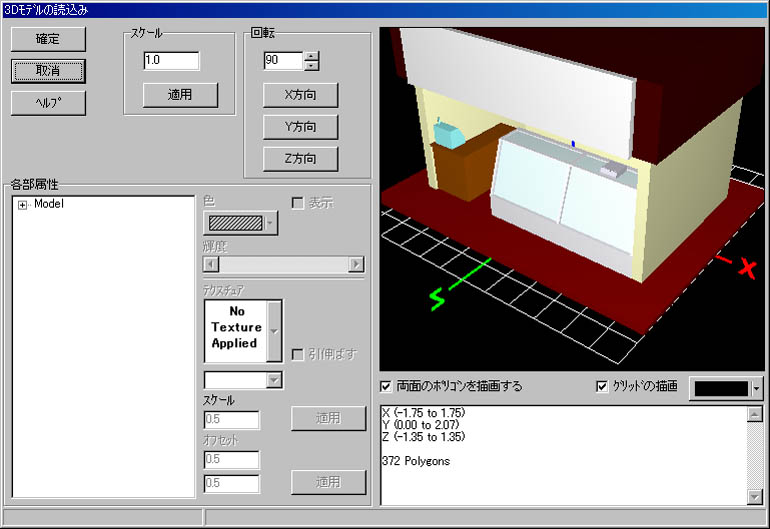Click the No Texture Applied thumbnail
Viewport: 770px width, 529px height.
click(236, 331)
